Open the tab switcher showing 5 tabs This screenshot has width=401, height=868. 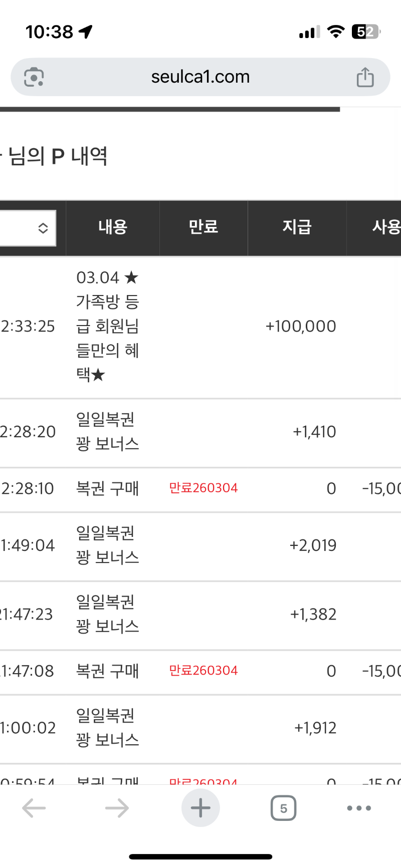283,808
